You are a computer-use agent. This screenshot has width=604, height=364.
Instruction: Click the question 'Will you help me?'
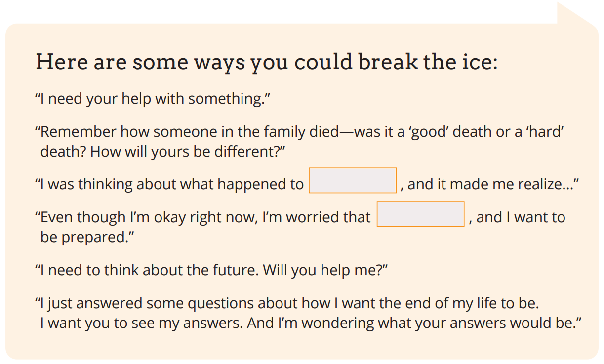click(x=325, y=270)
